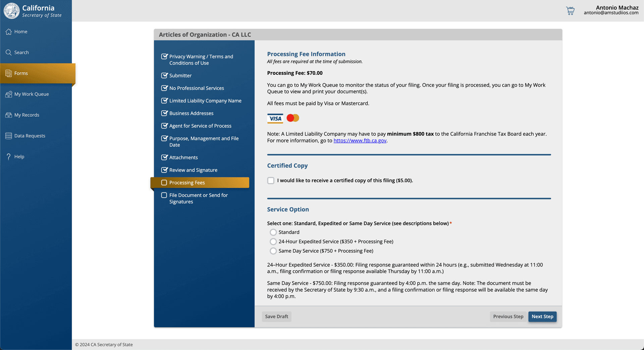Select 24-Hour Expedited Service

coord(273,241)
